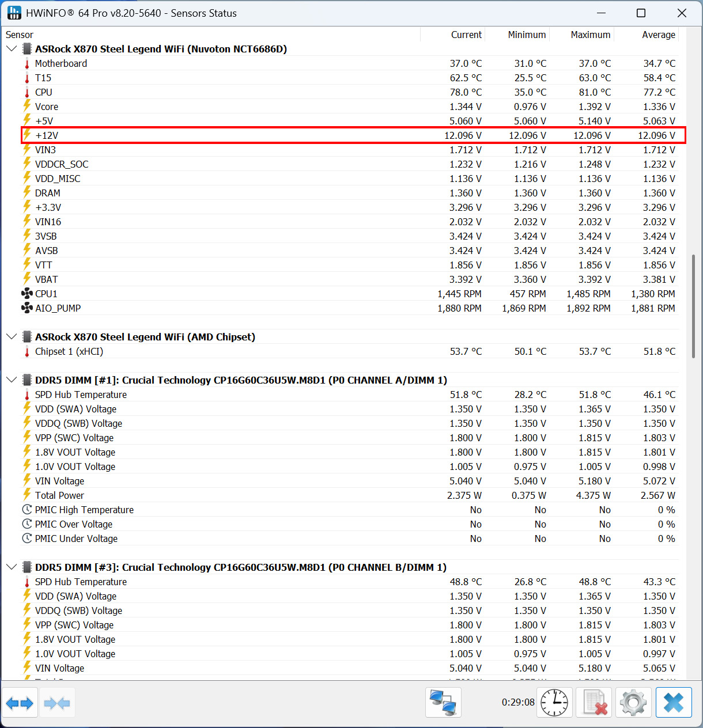Minimize the HWiNFO sensors window
The width and height of the screenshot is (703, 728).
coord(601,13)
